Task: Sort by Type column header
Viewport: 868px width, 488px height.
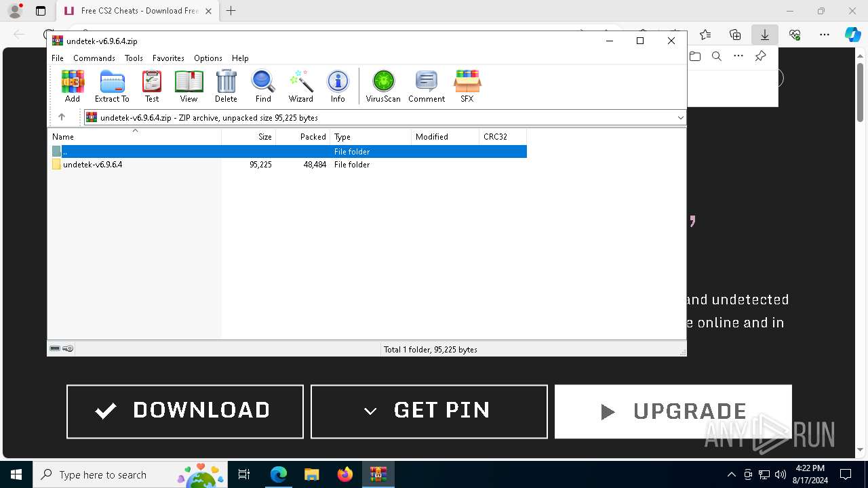Action: pos(371,136)
